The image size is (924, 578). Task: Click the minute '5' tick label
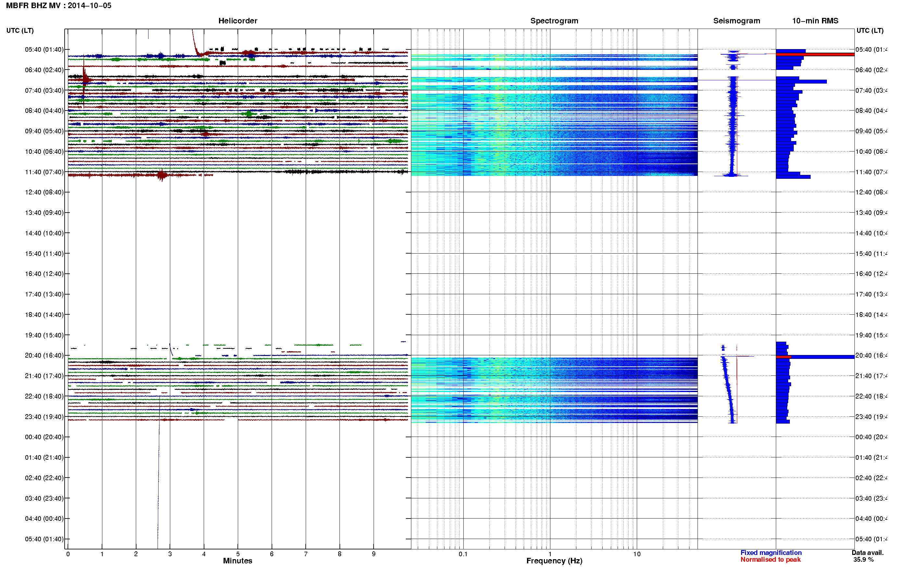237,554
